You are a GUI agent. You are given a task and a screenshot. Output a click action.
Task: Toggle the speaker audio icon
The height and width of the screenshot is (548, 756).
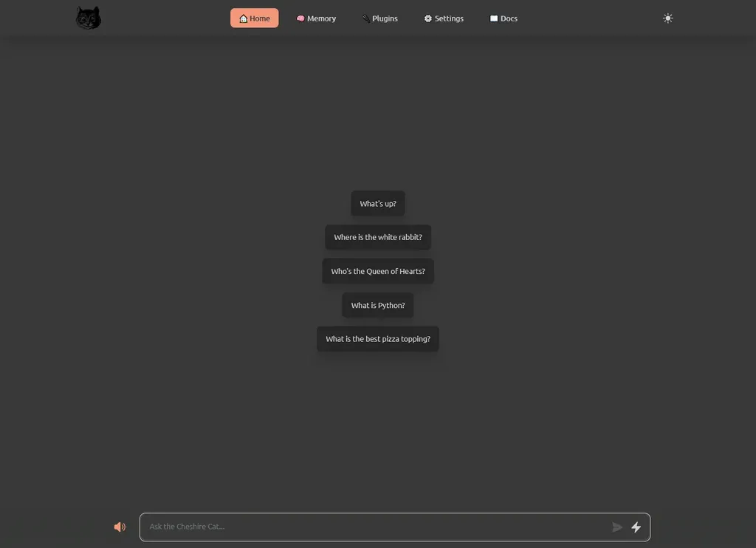click(120, 527)
